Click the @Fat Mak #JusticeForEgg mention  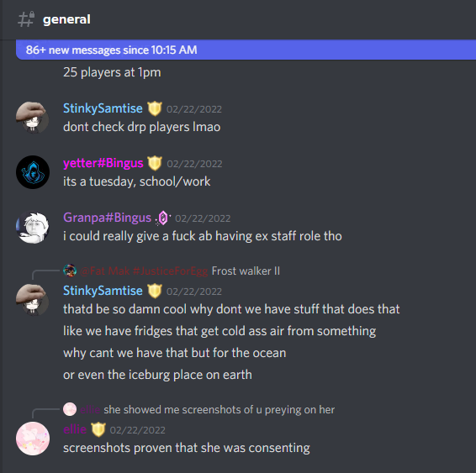(144, 271)
